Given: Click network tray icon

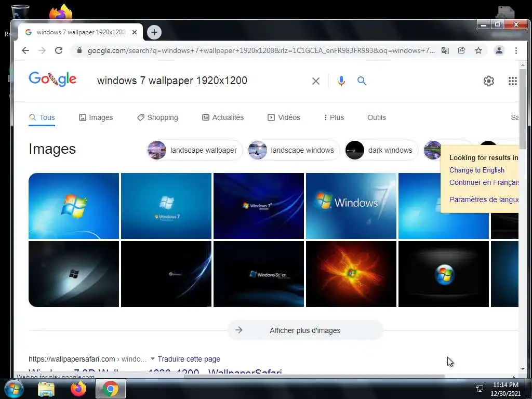Looking at the screenshot, I should point(480,389).
